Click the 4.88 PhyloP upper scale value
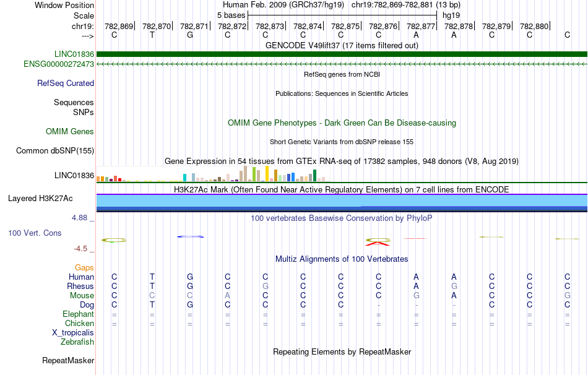Image resolution: width=588 pixels, height=375 pixels. coord(79,218)
